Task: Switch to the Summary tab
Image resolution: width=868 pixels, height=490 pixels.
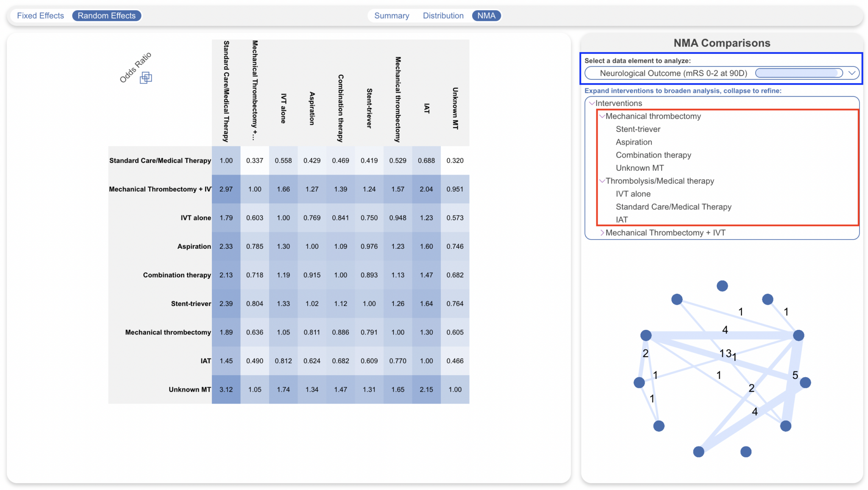Action: point(391,15)
